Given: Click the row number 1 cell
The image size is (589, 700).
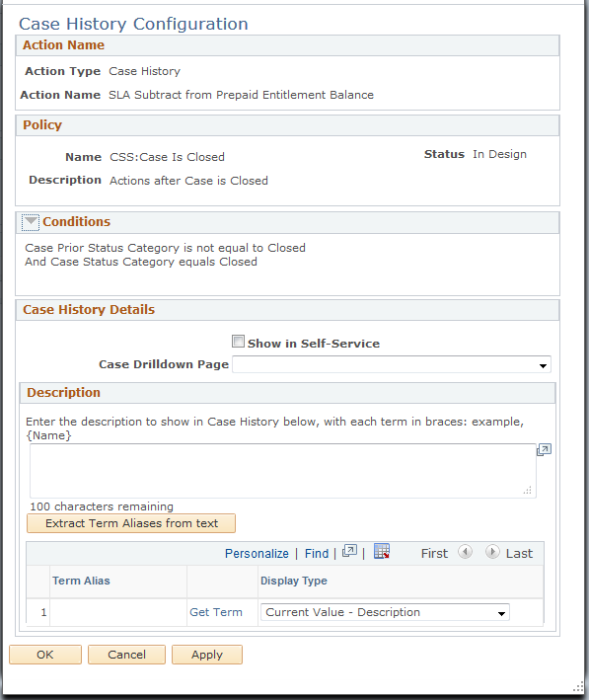Looking at the screenshot, I should 43,612.
